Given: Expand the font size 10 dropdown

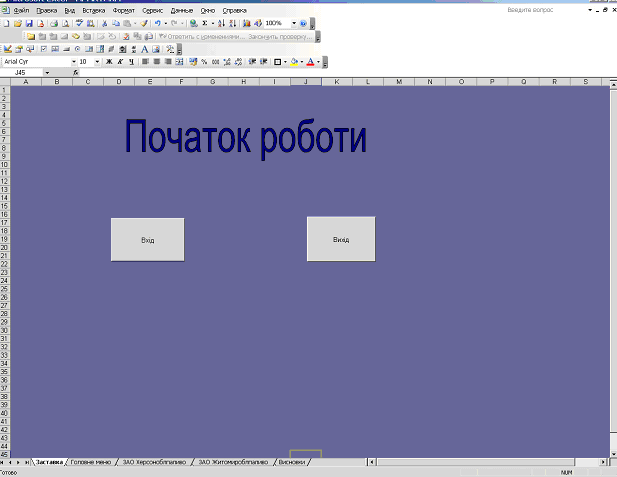Looking at the screenshot, I should (x=97, y=61).
